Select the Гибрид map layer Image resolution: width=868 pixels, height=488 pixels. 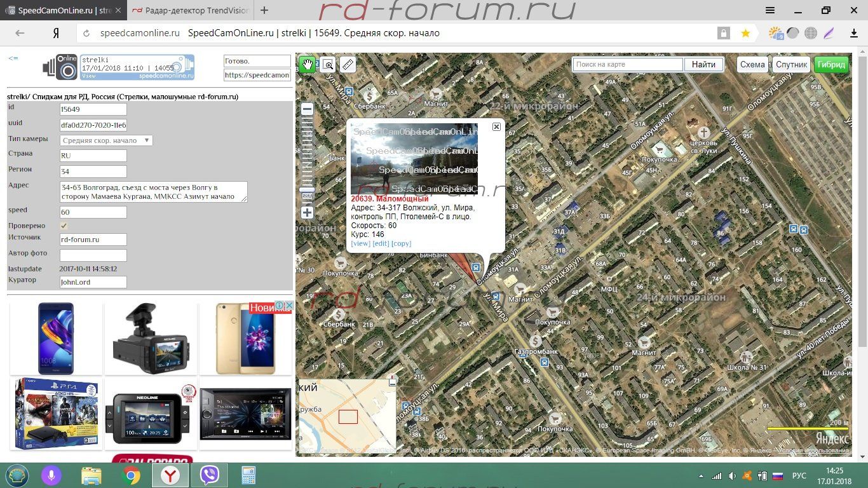(x=831, y=64)
